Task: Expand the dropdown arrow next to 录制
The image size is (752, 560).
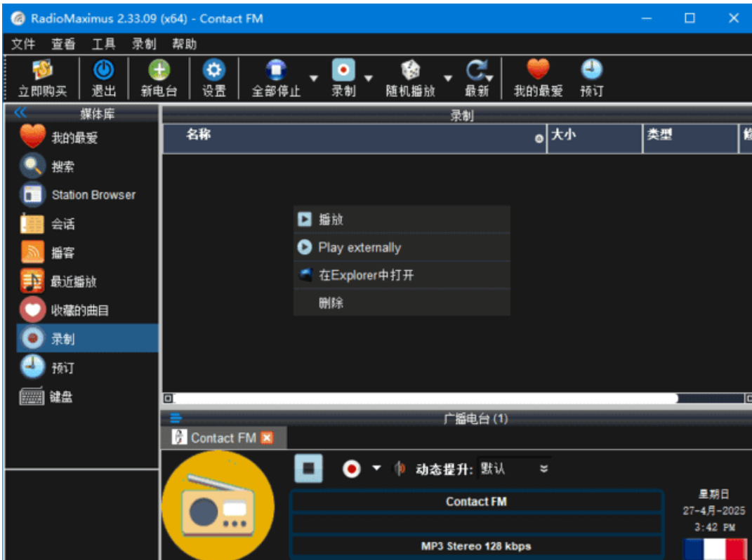Action: click(x=368, y=77)
